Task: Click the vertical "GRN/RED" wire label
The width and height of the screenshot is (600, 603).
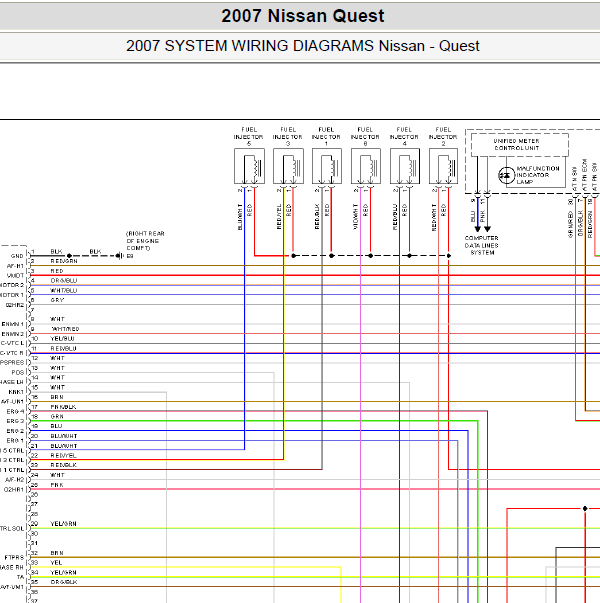Action: (570, 224)
